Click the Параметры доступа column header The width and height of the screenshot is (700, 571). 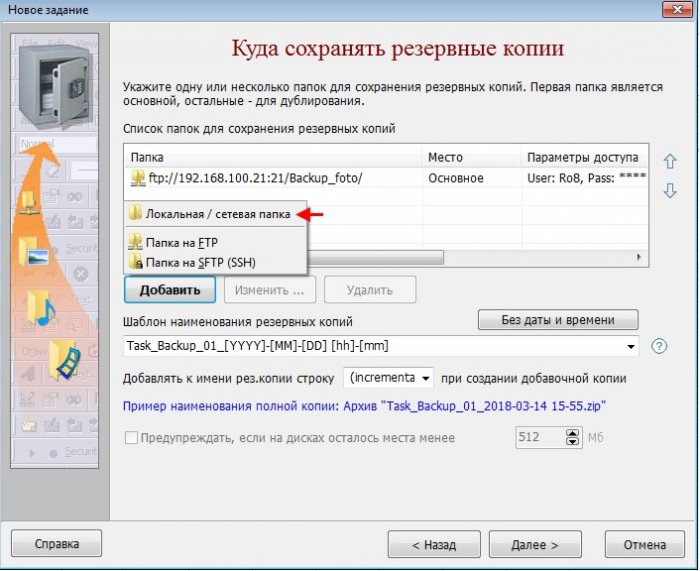click(x=584, y=157)
